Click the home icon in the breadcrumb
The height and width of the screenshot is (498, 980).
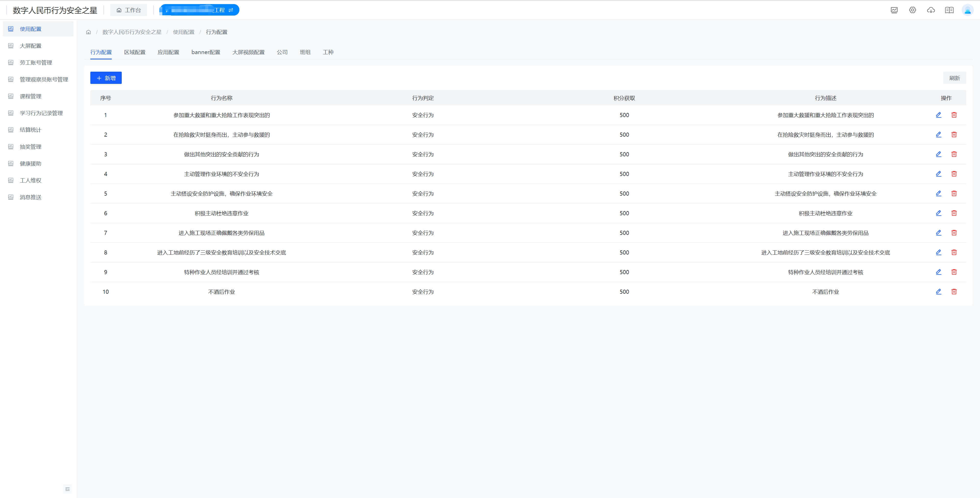point(88,32)
